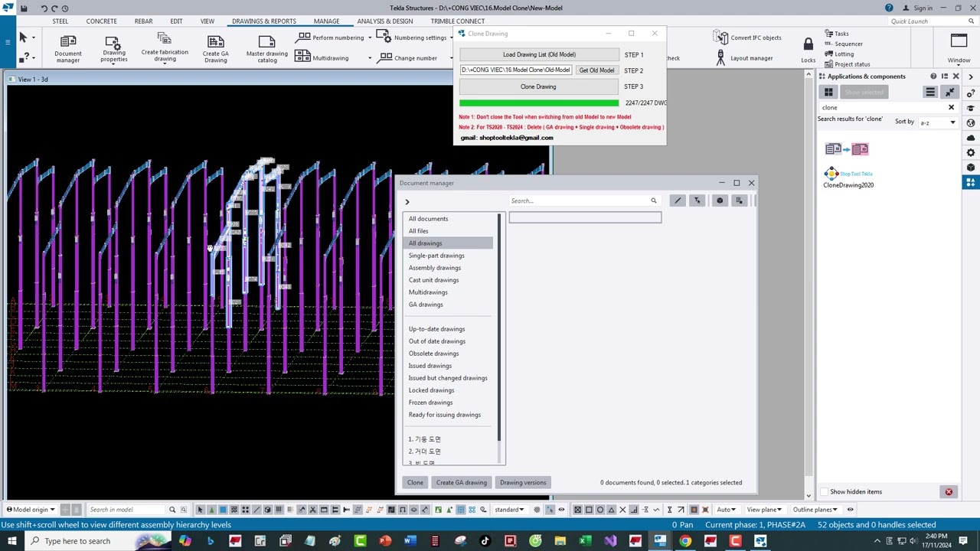Open help icon in Applications & components

[933, 77]
